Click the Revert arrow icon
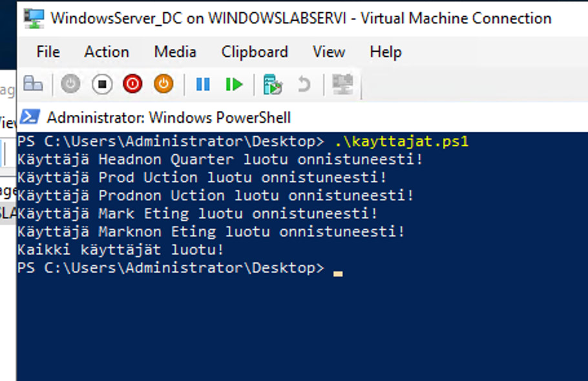Viewport: 588px width, 381px height. (303, 84)
